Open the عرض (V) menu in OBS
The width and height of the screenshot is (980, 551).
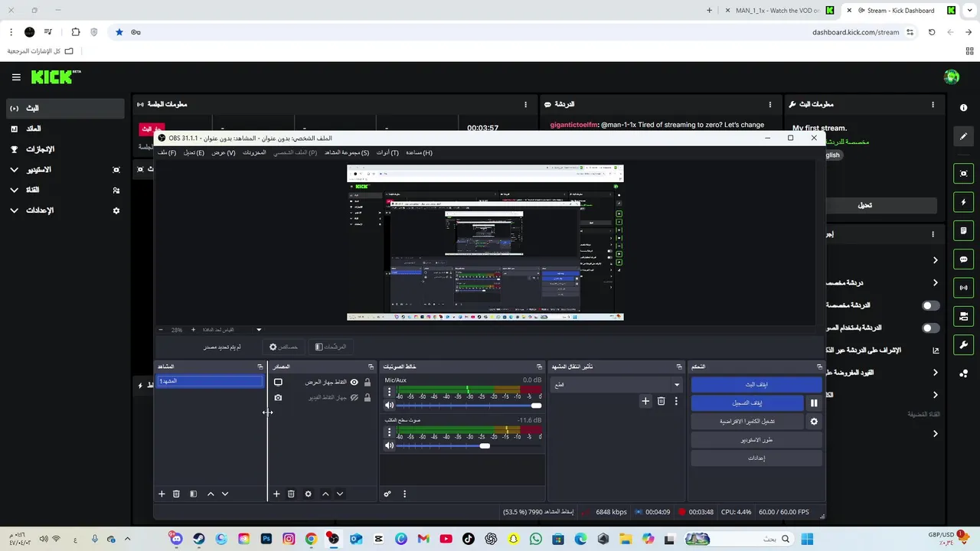(x=224, y=152)
